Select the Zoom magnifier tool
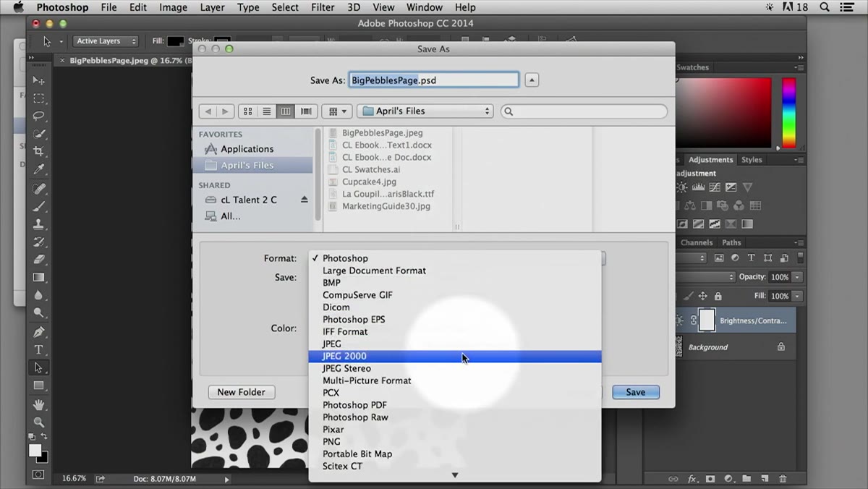Screen dimensions: 868x489 pos(39,422)
